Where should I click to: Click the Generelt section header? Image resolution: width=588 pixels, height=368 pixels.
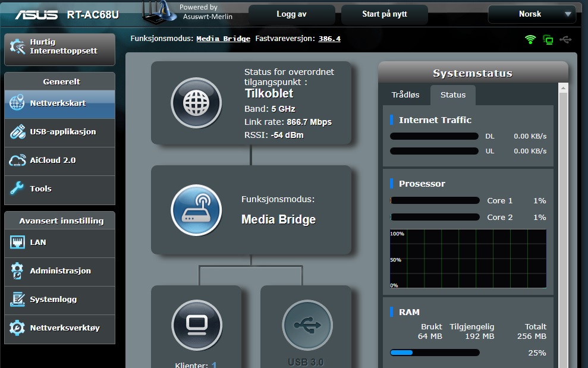61,82
